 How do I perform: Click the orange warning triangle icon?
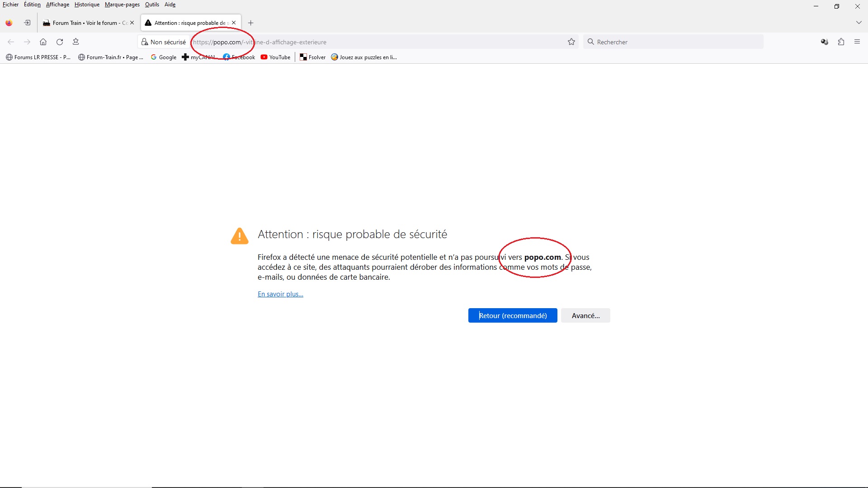240,236
